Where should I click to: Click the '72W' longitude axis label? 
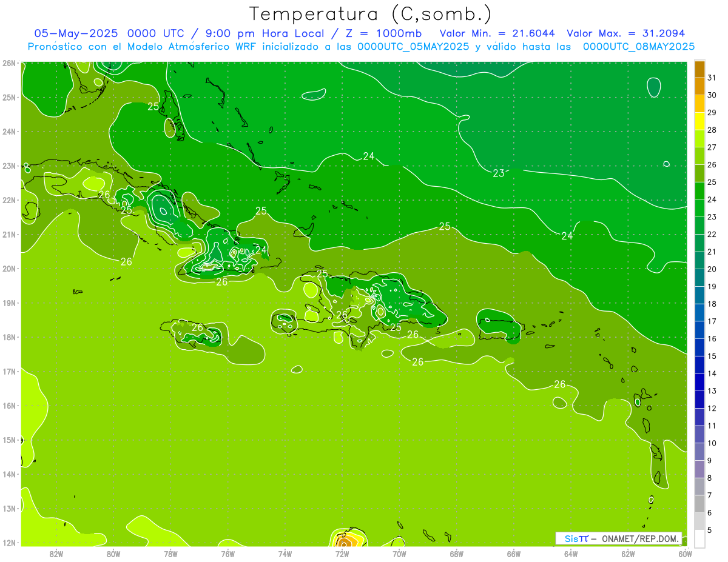click(x=342, y=554)
